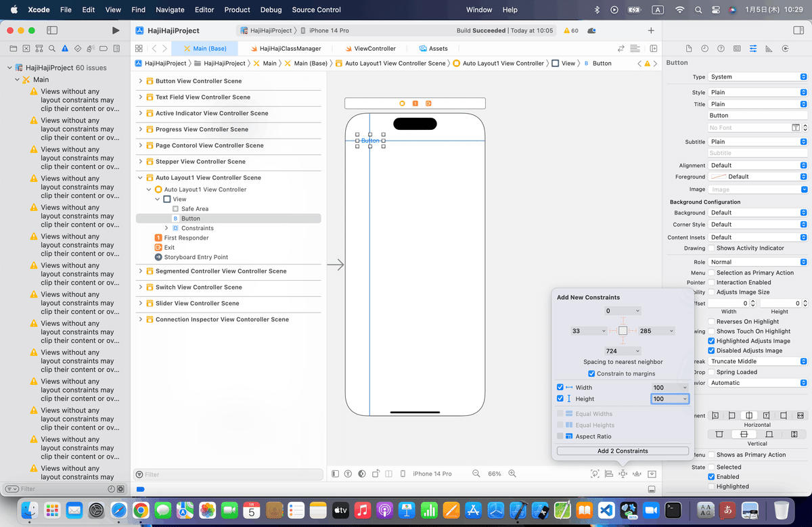Expand the Constraints tree item

166,229
